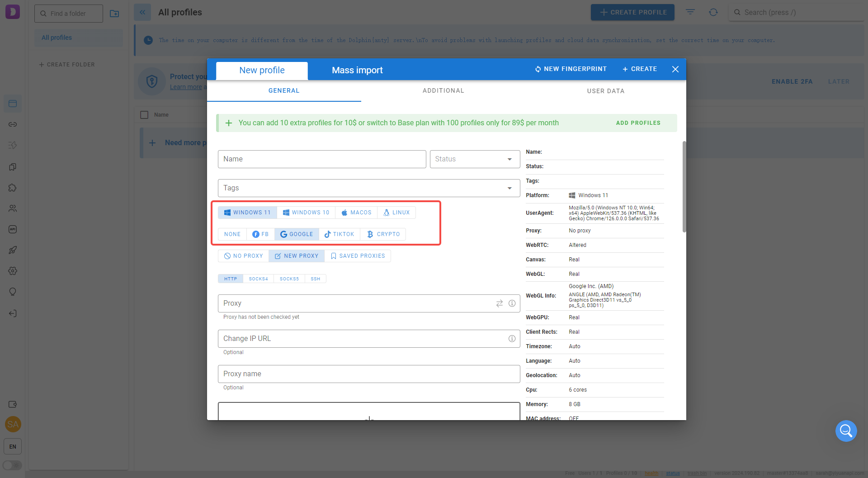Click the Enable 2FA button
This screenshot has height=478, width=868.
[x=792, y=82]
